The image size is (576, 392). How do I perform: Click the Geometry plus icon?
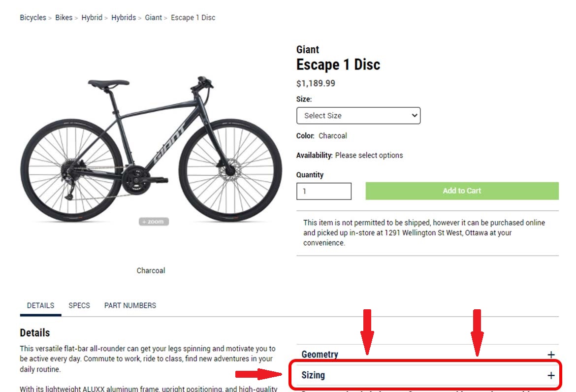[x=551, y=355]
